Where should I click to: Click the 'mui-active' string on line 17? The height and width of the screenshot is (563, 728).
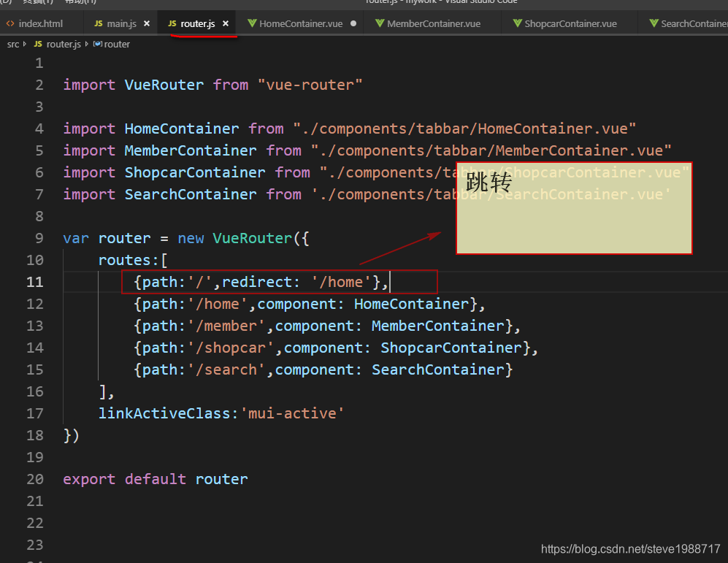292,413
